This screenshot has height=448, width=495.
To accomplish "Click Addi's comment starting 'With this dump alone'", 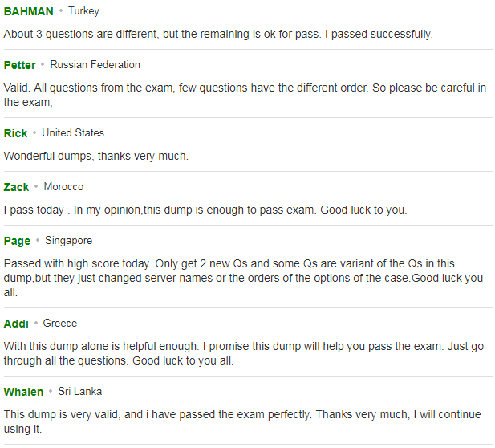I will tap(244, 353).
